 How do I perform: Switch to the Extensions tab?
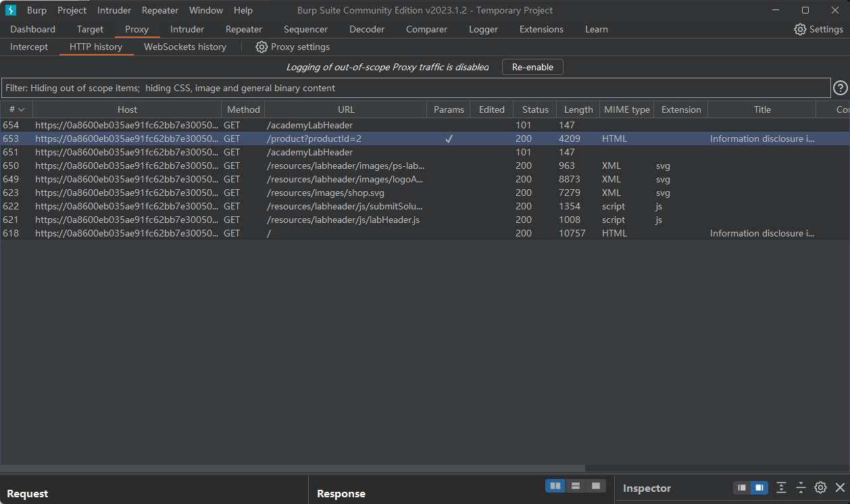pyautogui.click(x=541, y=29)
